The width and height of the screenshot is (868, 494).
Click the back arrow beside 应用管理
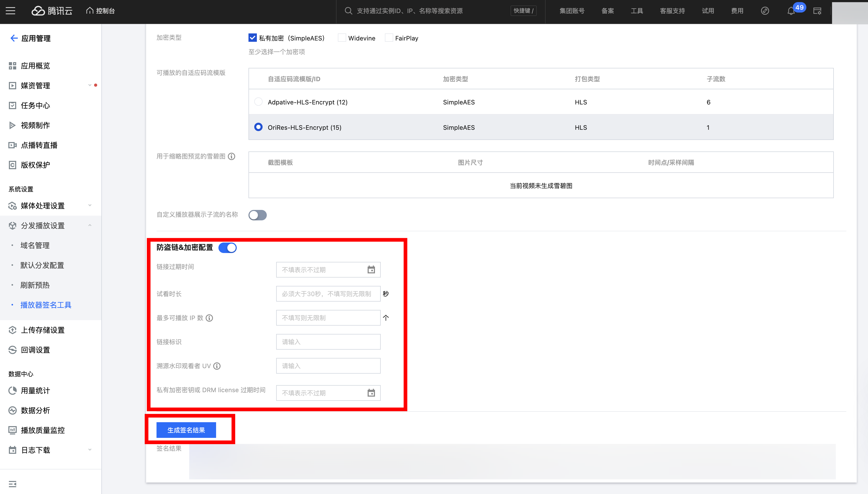(14, 38)
